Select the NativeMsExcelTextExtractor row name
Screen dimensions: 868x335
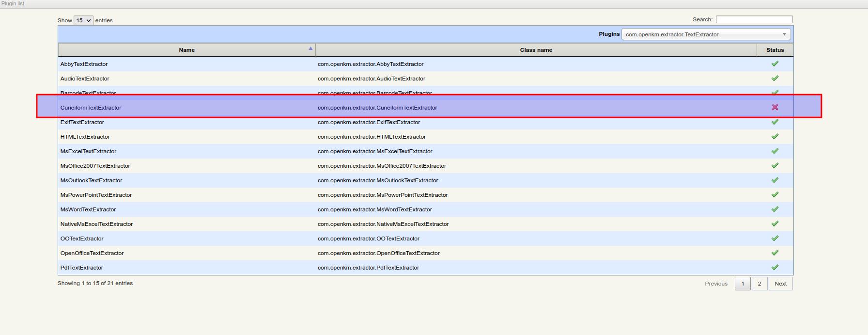click(x=96, y=224)
